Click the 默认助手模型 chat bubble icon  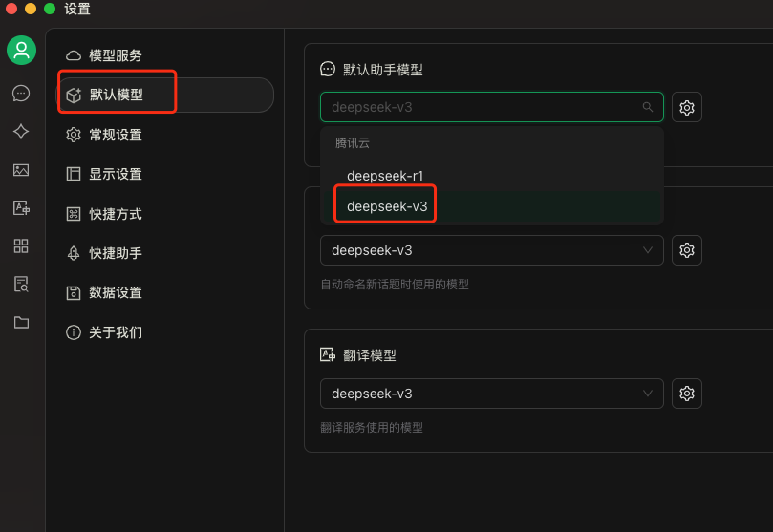[x=328, y=69]
